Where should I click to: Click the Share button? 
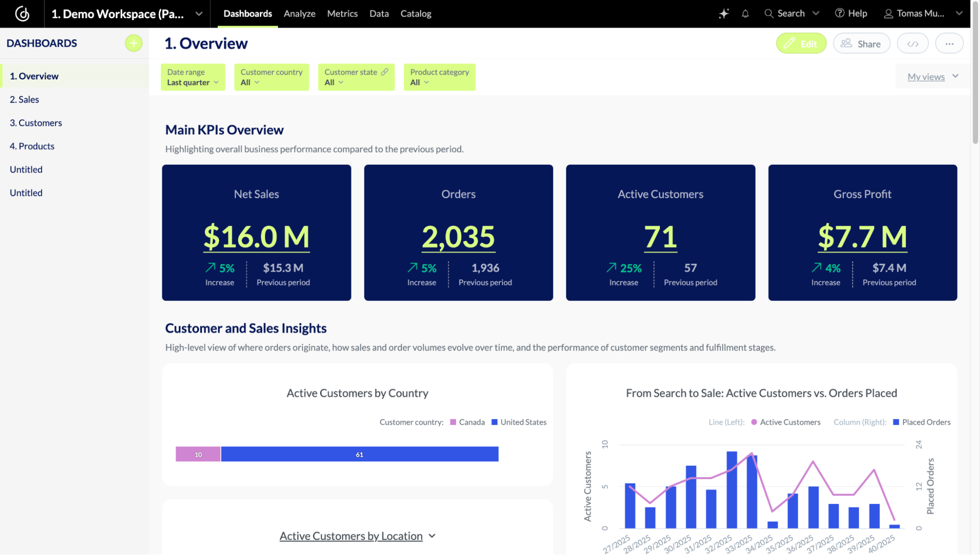(861, 44)
